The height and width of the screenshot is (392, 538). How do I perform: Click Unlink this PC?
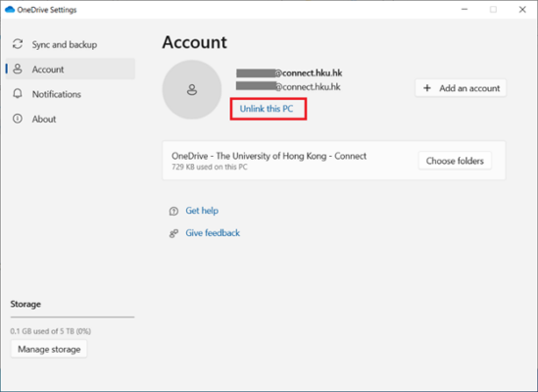point(267,109)
